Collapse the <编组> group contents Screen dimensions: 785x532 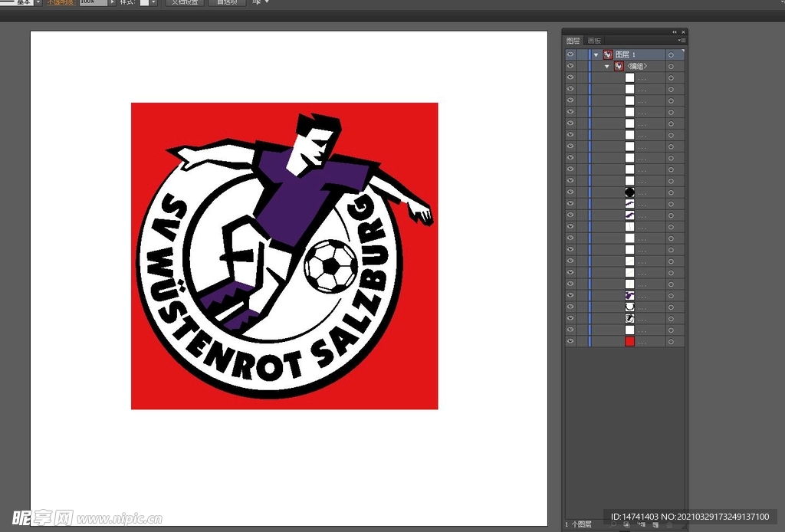[607, 66]
